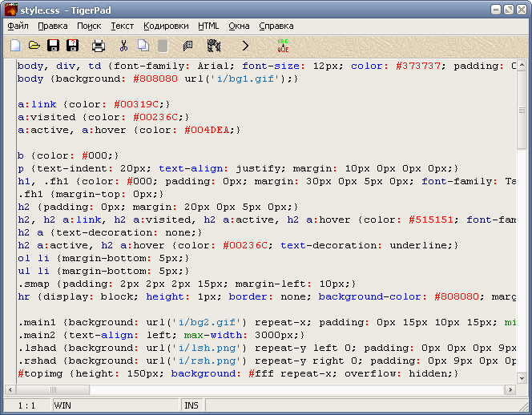Open the Кодировки menu
This screenshot has width=532, height=415.
tap(166, 26)
